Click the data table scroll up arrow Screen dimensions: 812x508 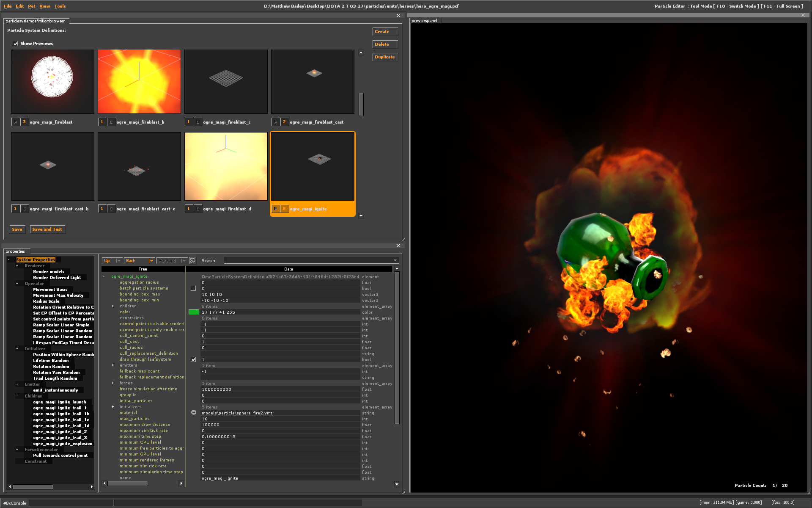click(397, 269)
